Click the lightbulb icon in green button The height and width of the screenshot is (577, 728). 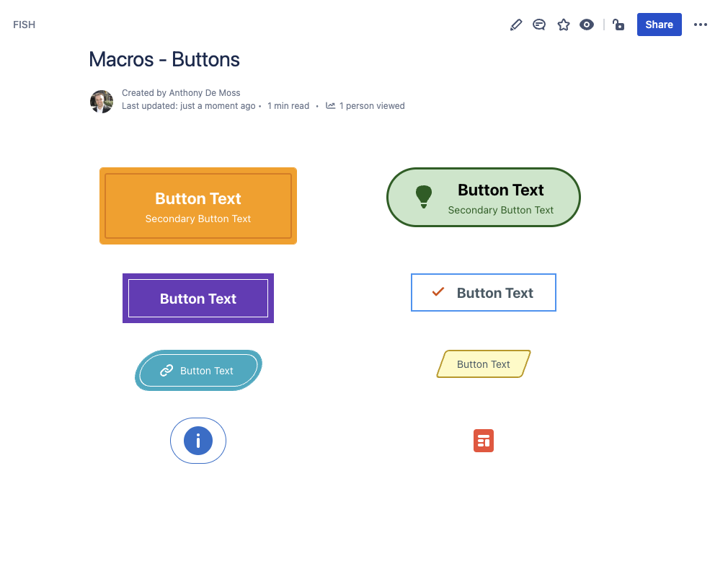coord(423,196)
